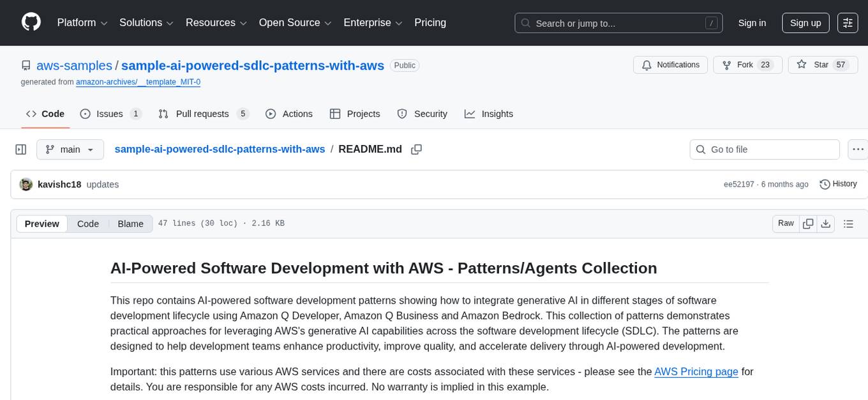Open the Pull requests tab
The width and height of the screenshot is (868, 400).
(202, 114)
